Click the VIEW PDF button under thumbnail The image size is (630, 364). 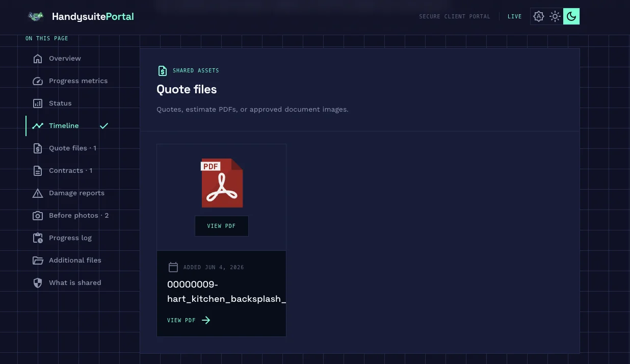point(222,226)
